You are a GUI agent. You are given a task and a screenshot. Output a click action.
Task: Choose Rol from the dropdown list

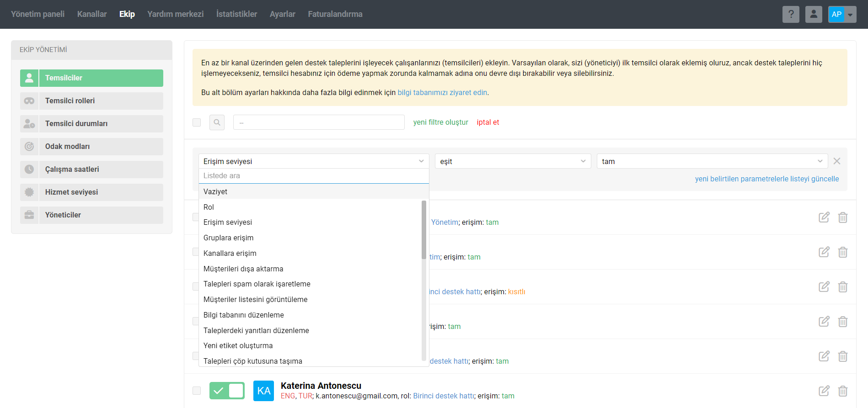pos(310,207)
